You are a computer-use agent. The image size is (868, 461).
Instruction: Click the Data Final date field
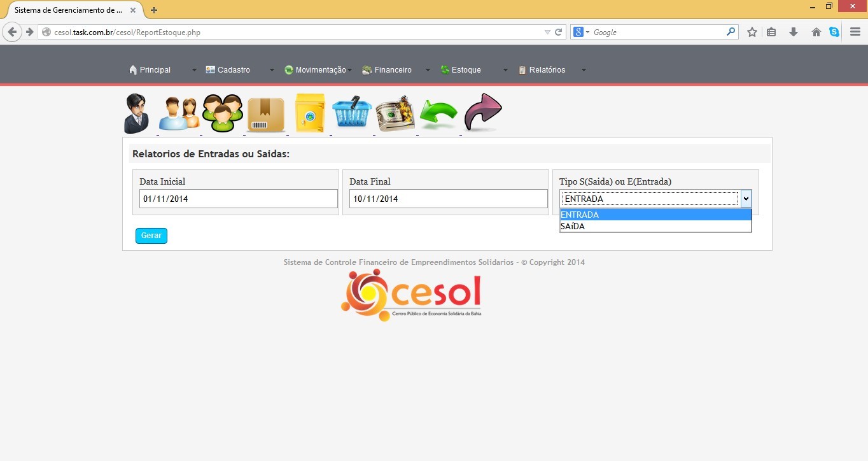point(448,199)
